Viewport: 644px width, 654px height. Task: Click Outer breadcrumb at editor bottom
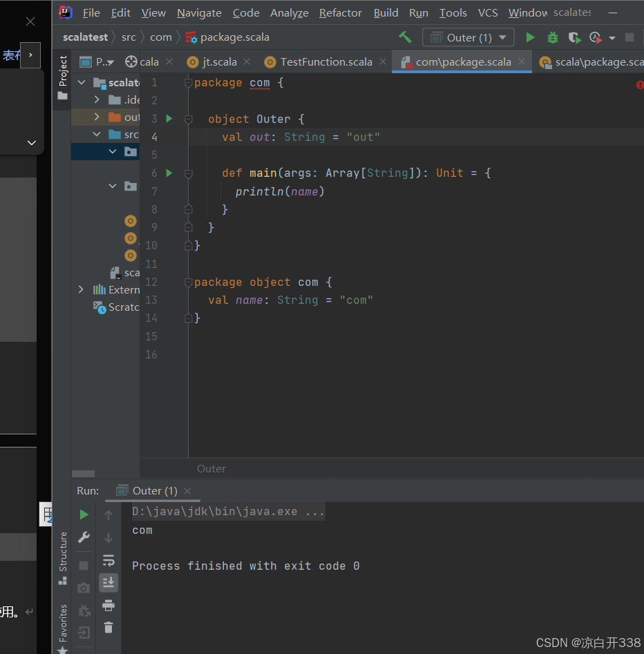coord(211,469)
